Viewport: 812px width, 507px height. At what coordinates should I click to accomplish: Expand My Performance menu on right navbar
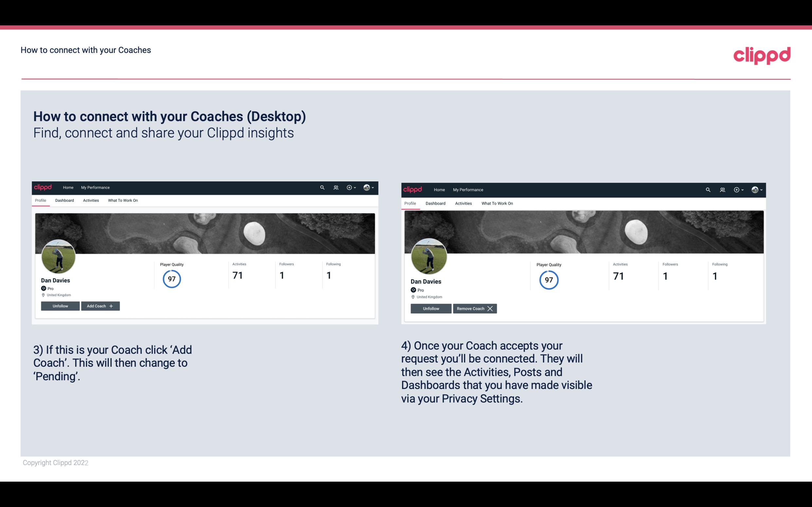tap(468, 189)
